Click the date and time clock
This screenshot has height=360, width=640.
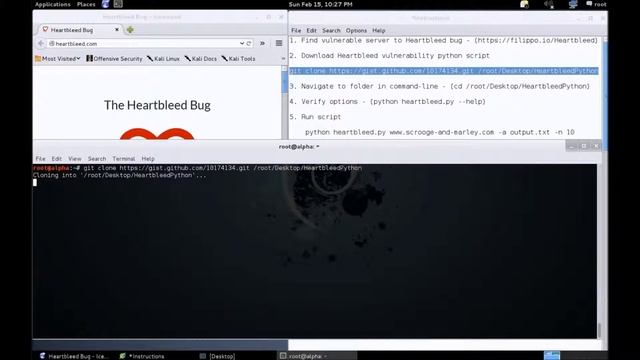click(x=320, y=4)
